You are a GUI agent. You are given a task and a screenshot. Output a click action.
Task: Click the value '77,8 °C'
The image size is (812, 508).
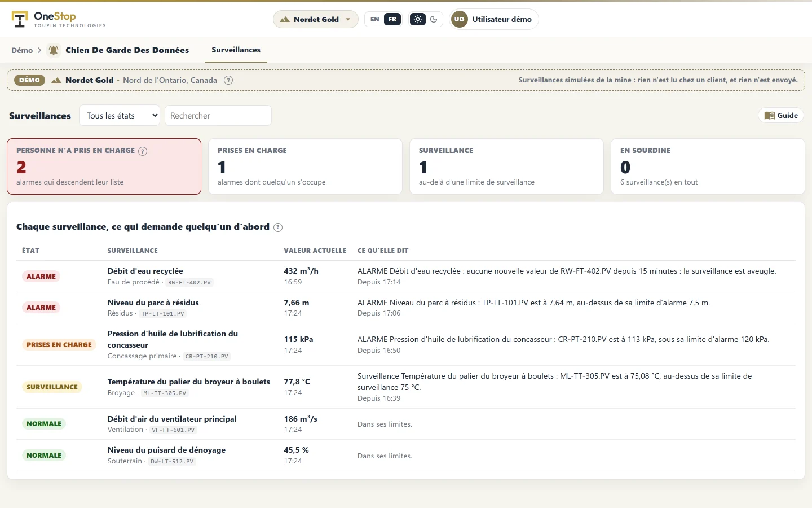(x=297, y=382)
